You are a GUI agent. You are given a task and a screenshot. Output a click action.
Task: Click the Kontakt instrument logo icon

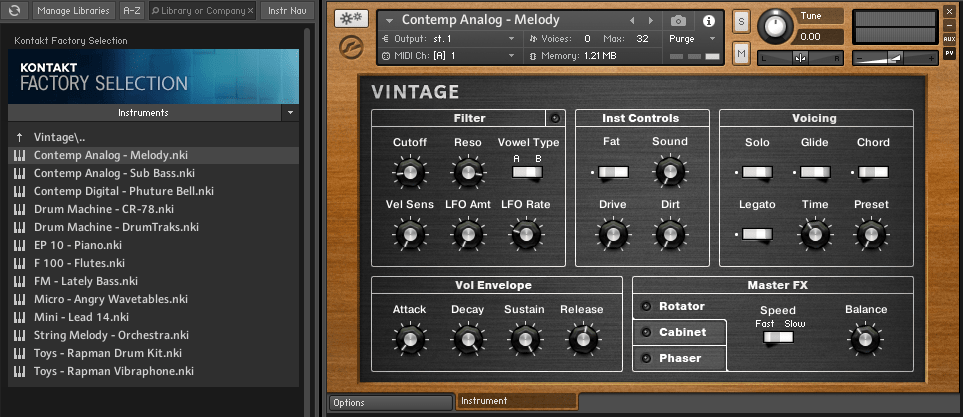click(351, 49)
